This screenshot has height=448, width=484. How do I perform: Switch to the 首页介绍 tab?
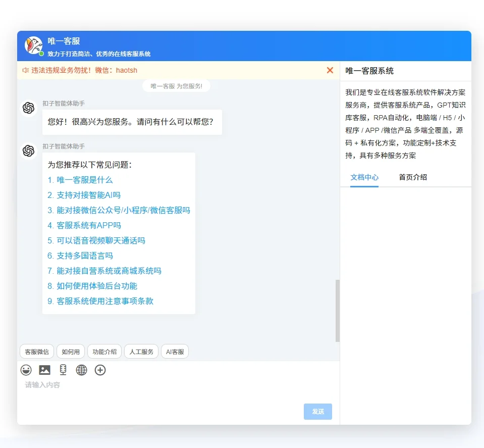tap(412, 178)
